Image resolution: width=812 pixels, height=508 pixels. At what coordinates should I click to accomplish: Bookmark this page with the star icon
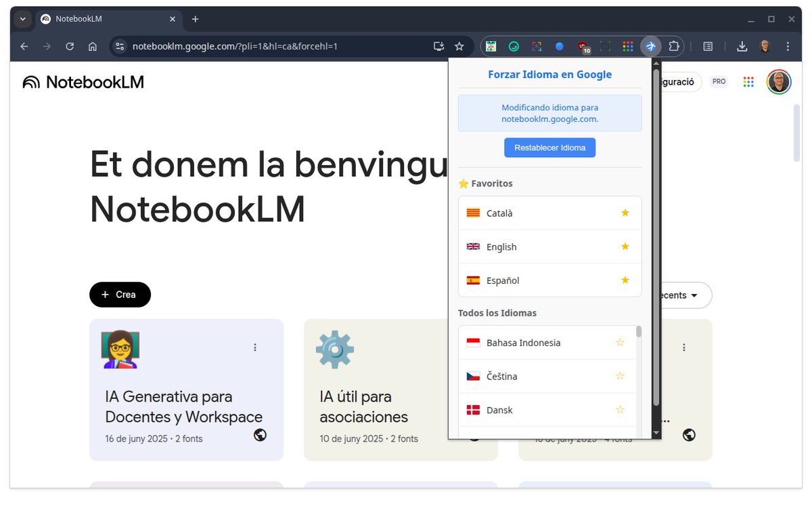coord(459,47)
